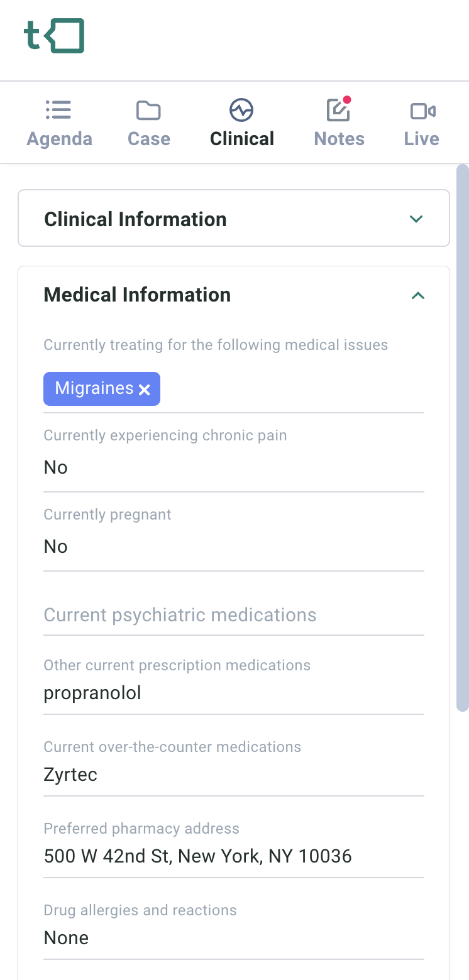
Task: Click the teal app logo icon
Action: pyautogui.click(x=54, y=36)
